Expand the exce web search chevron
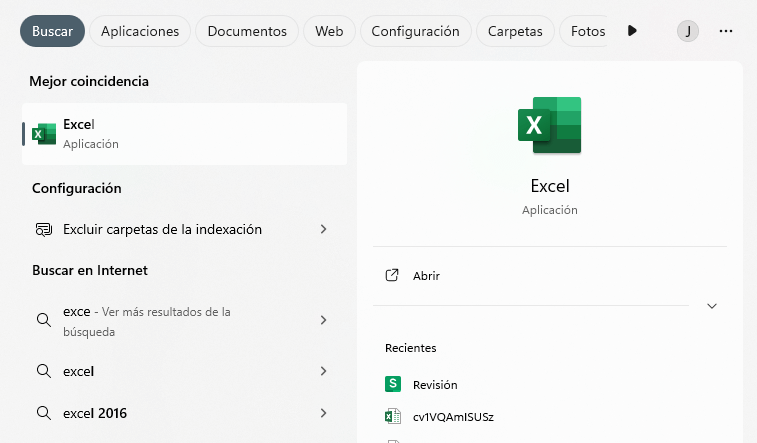The image size is (757, 443). click(x=323, y=320)
